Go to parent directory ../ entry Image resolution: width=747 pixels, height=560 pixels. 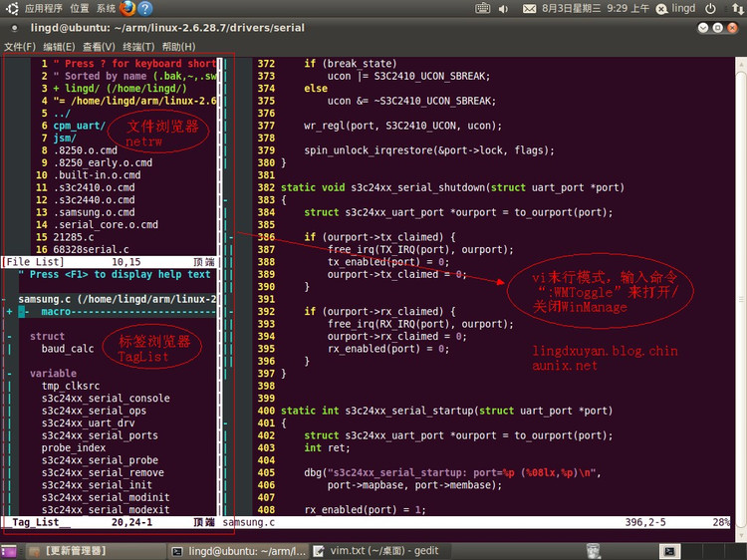(x=62, y=114)
